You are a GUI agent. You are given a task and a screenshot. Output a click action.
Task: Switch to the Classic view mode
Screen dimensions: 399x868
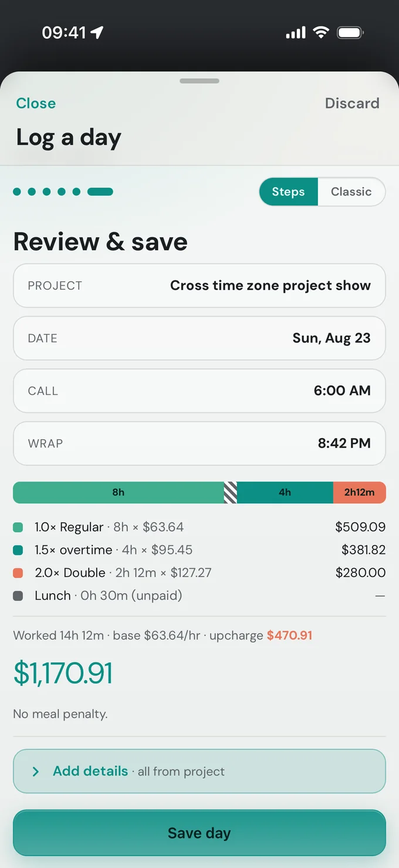tap(351, 192)
